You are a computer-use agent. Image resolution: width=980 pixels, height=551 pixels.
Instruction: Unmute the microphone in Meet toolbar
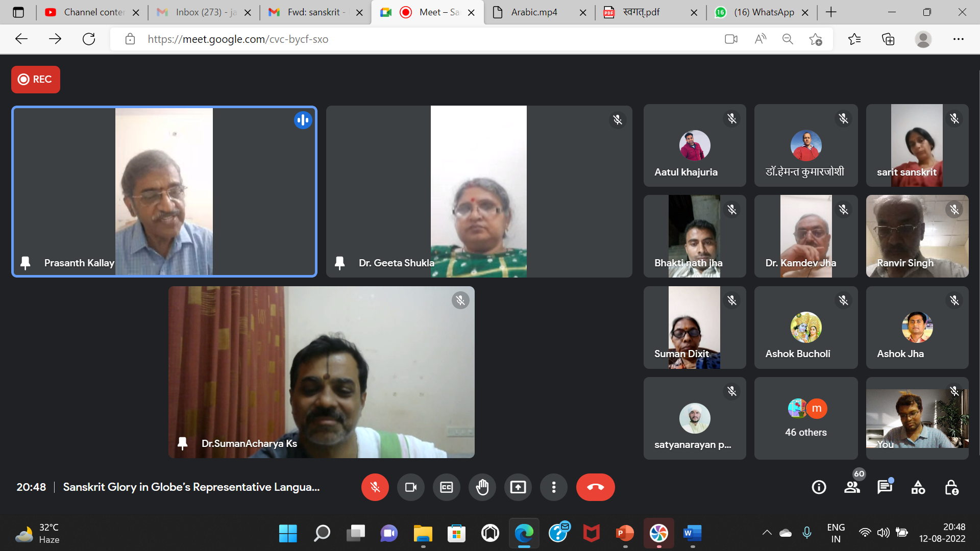click(375, 487)
